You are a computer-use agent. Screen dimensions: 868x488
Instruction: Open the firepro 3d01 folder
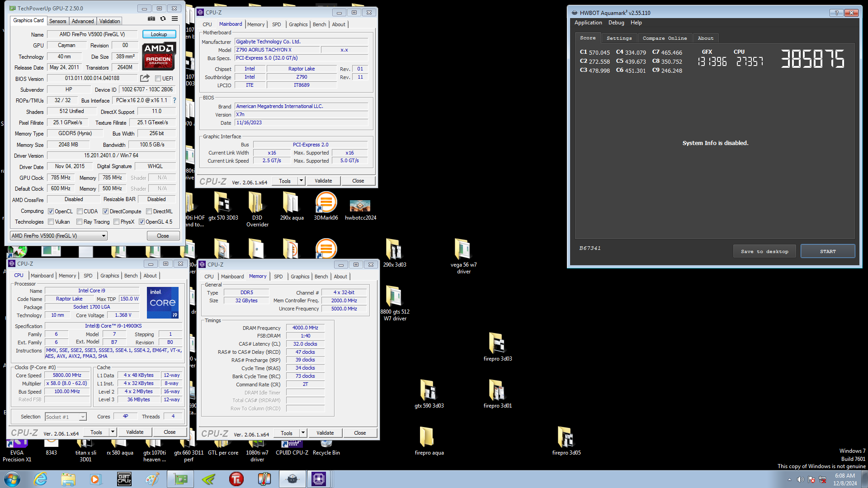coord(498,394)
